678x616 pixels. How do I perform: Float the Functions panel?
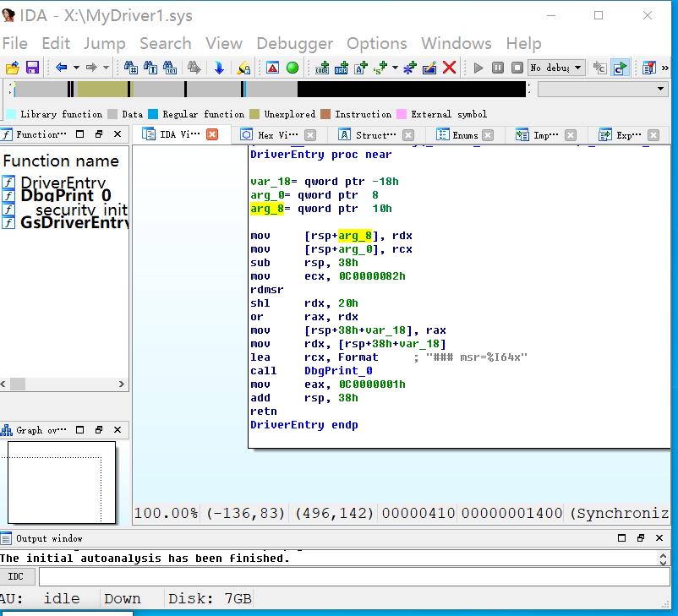[x=99, y=134]
